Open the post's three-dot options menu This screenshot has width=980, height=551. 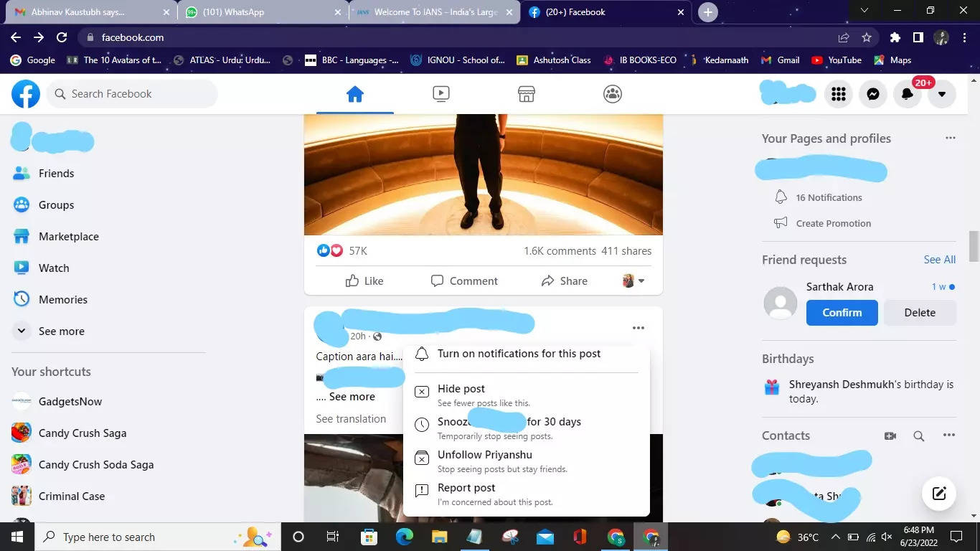pyautogui.click(x=639, y=328)
